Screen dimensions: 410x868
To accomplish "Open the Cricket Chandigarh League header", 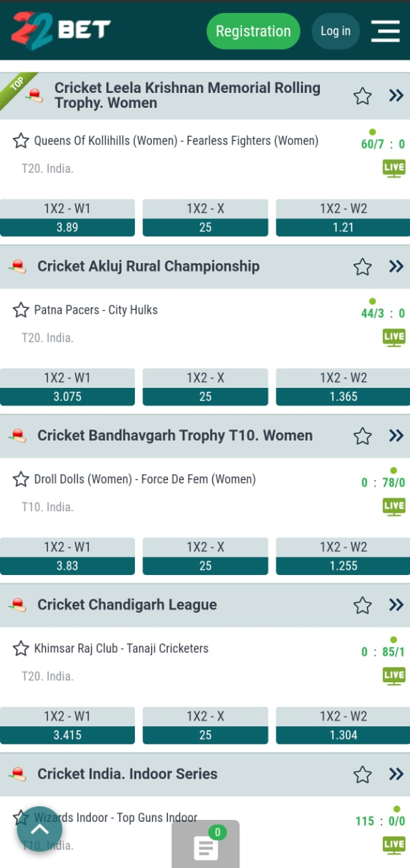I will pos(127,605).
